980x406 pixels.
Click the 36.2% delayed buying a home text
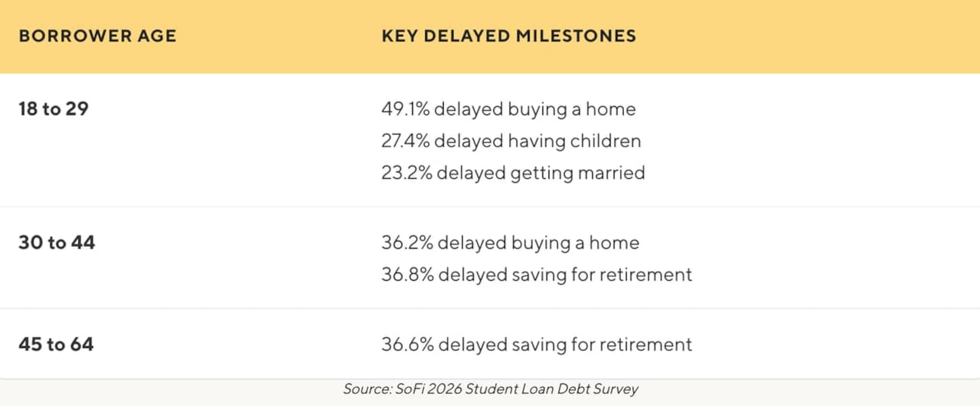click(510, 243)
